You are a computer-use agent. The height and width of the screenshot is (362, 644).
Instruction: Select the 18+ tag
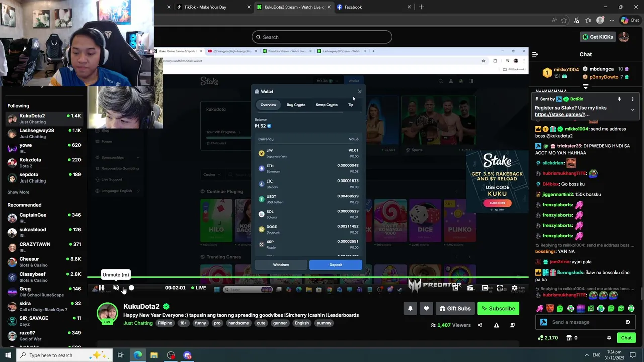(x=183, y=323)
